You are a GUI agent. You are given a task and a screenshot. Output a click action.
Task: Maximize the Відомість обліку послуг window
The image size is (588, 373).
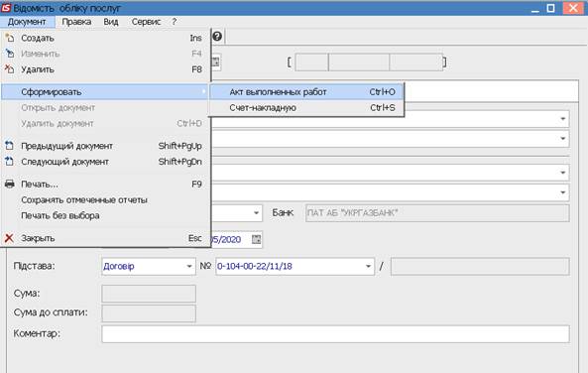550,8
